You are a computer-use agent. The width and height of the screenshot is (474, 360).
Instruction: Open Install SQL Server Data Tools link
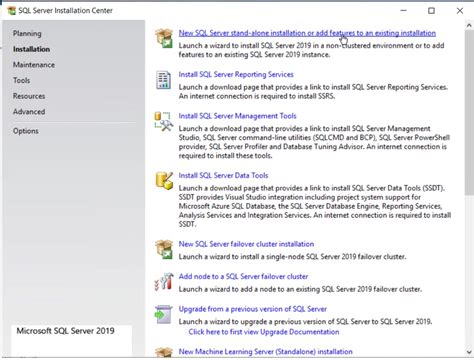click(223, 175)
